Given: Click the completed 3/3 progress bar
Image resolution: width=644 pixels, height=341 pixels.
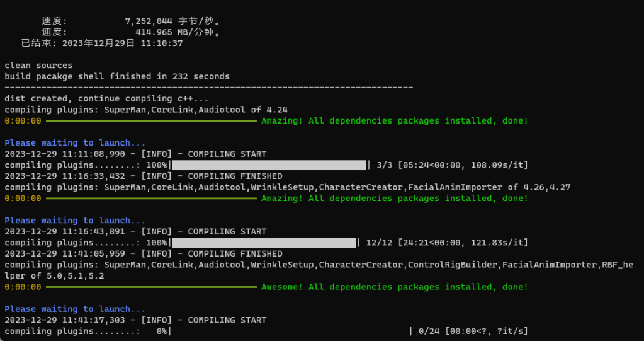Looking at the screenshot, I should point(269,165).
